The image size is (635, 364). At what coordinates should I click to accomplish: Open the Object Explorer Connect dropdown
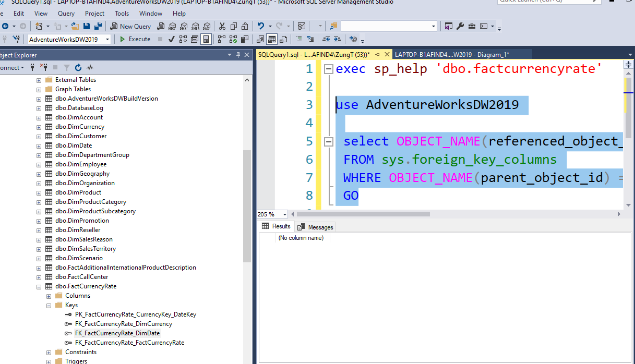click(x=11, y=68)
